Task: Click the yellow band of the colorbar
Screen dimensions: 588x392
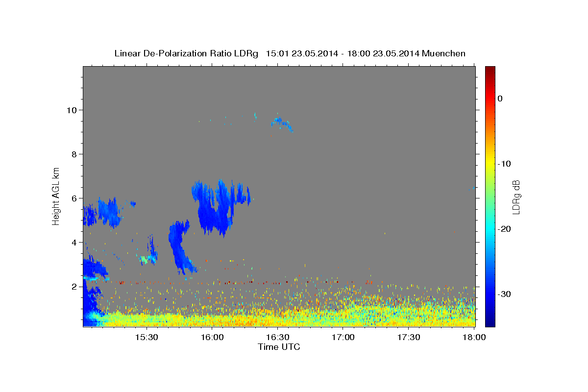Action: coord(490,164)
